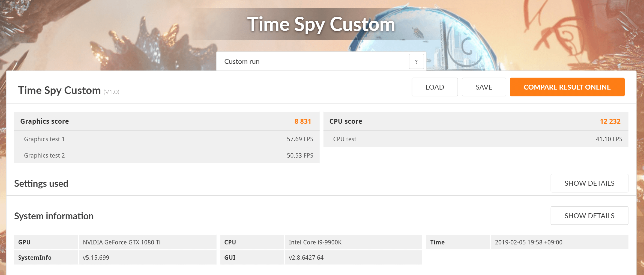Select the CPU score value 12 232
Image resolution: width=644 pixels, height=275 pixels.
click(x=610, y=121)
